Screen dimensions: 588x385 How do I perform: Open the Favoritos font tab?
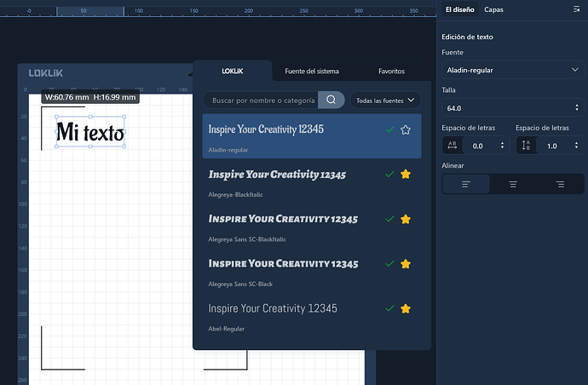coord(391,72)
